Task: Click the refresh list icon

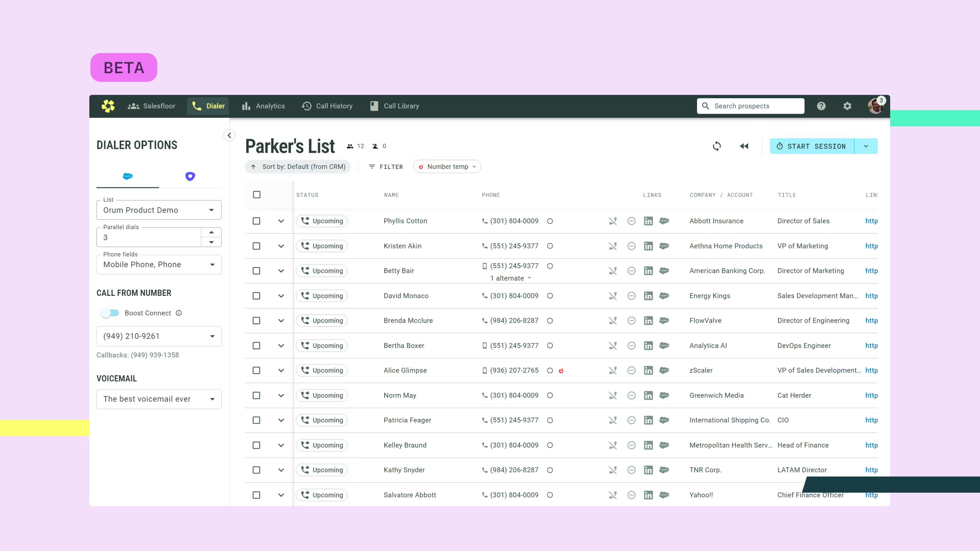Action: point(717,146)
